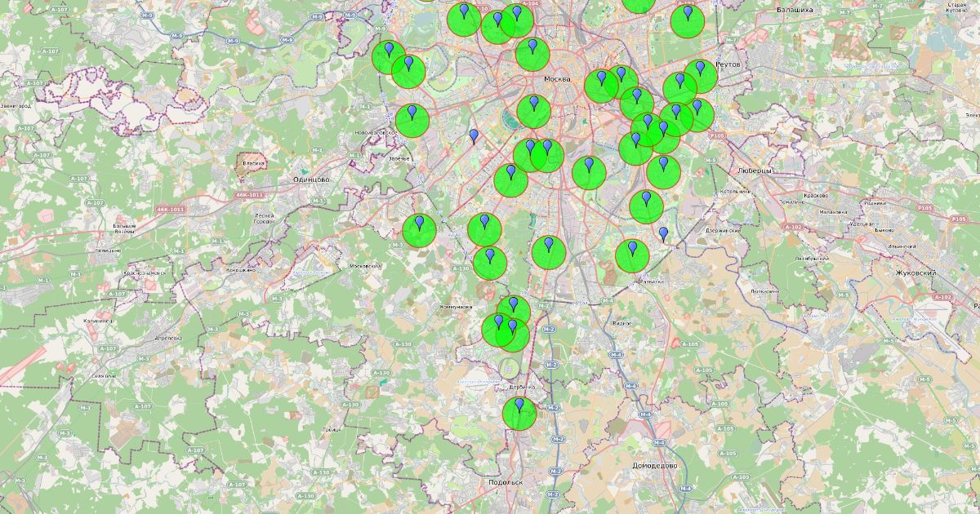Screen dimensions: 980x514
Task: Click the Старая Купавна label
Action: (x=957, y=8)
